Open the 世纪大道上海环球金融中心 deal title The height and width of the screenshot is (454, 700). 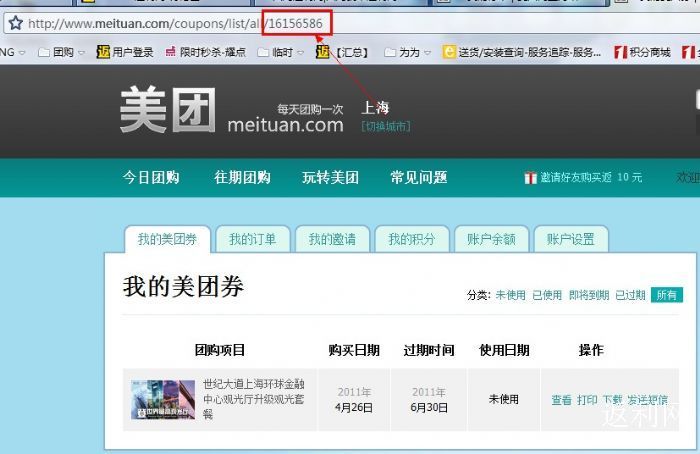click(254, 399)
